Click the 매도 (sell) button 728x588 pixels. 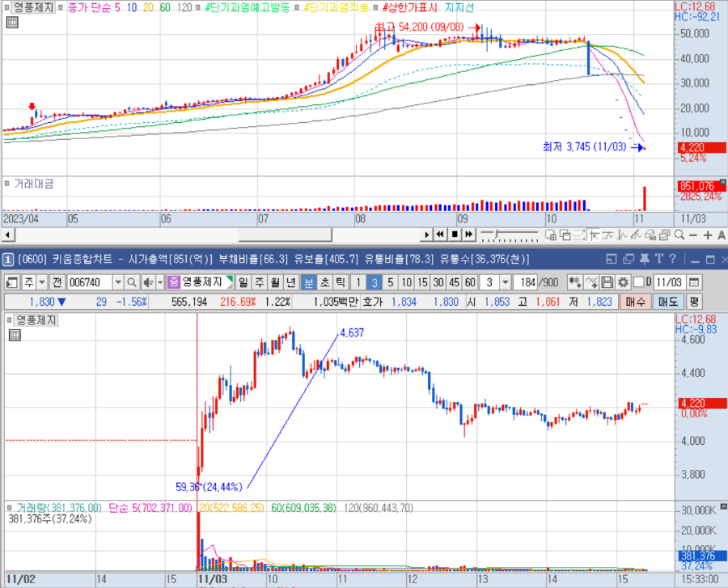click(x=668, y=302)
